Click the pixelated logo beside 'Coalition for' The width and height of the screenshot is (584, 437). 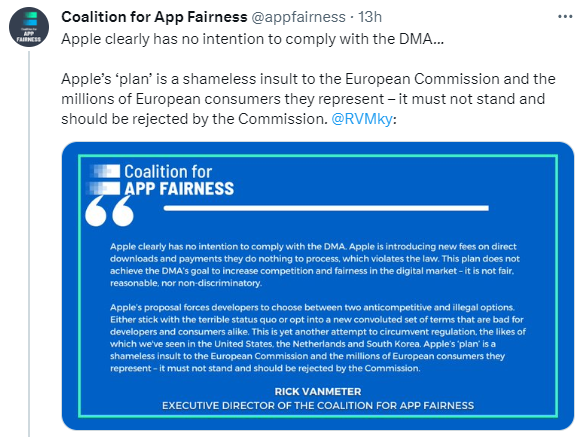coord(104,180)
